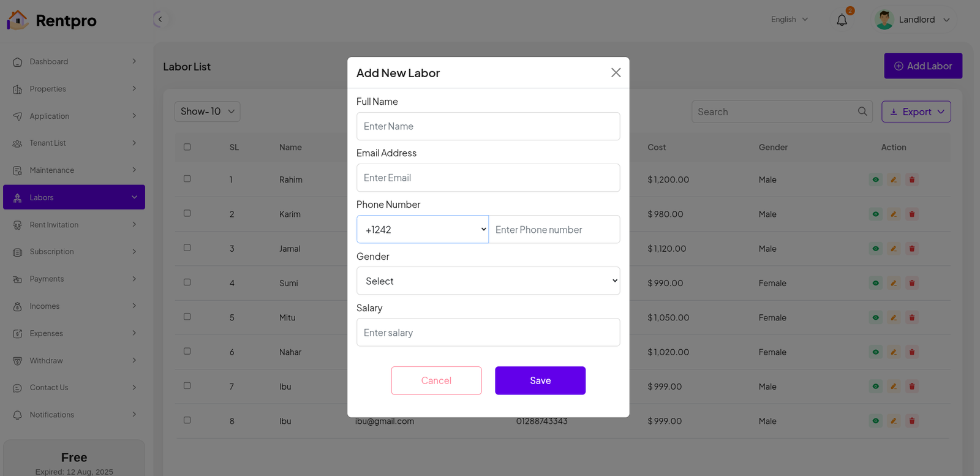
Task: Open the Gender select dropdown
Action: coord(488,281)
